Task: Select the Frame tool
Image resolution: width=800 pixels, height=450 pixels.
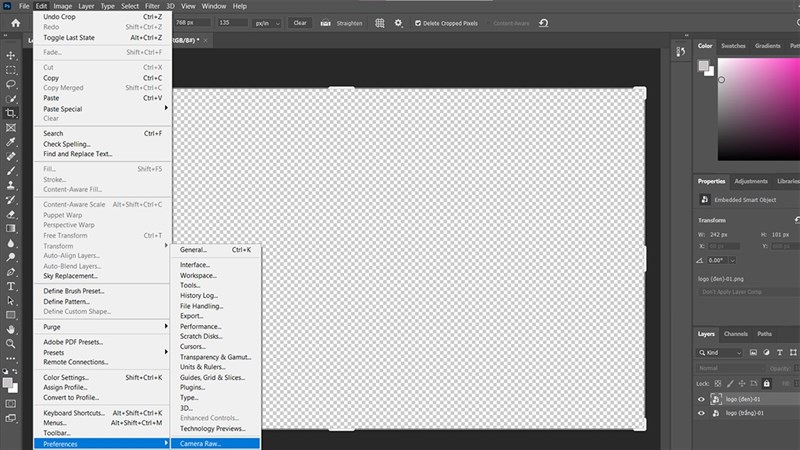Action: pyautogui.click(x=11, y=128)
